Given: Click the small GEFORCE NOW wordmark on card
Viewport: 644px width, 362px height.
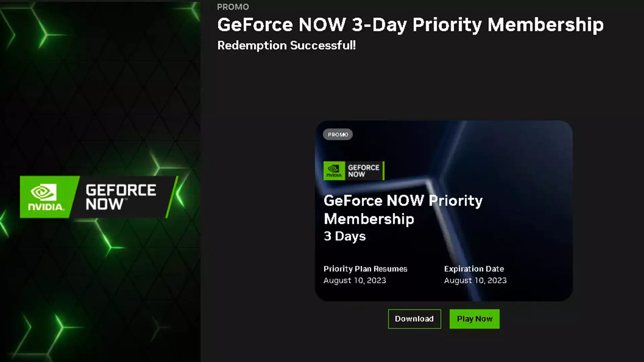Looking at the screenshot, I should (364, 171).
